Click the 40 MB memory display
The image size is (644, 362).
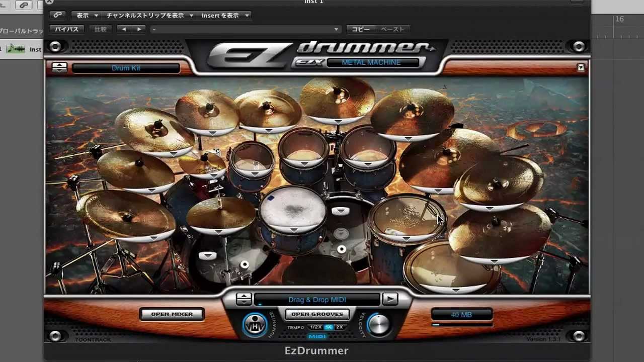pyautogui.click(x=461, y=315)
